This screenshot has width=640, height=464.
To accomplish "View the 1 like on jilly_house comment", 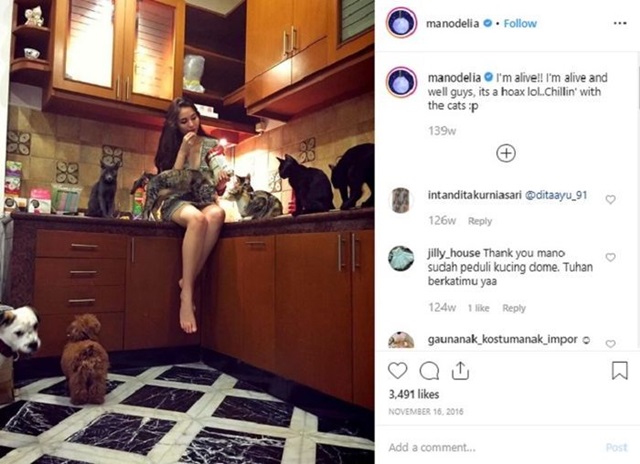I will tap(478, 308).
